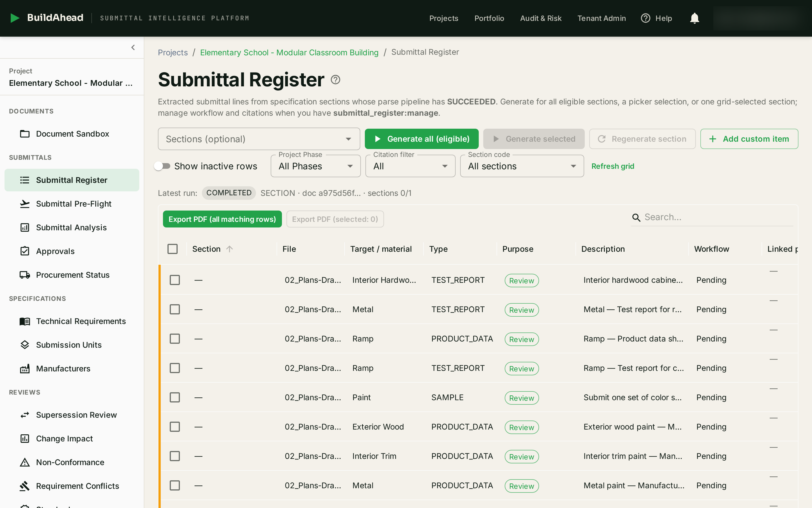Click Refresh grid link
The width and height of the screenshot is (812, 508).
[x=613, y=166]
